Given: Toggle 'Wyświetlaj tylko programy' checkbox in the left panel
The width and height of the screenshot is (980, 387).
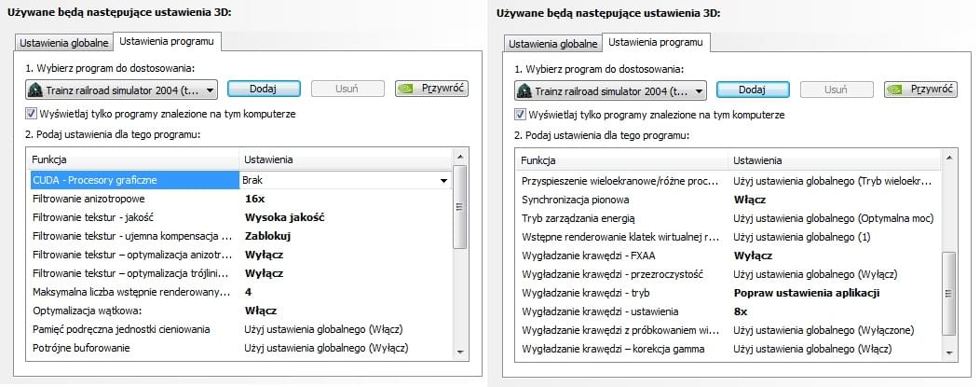Looking at the screenshot, I should click(33, 114).
